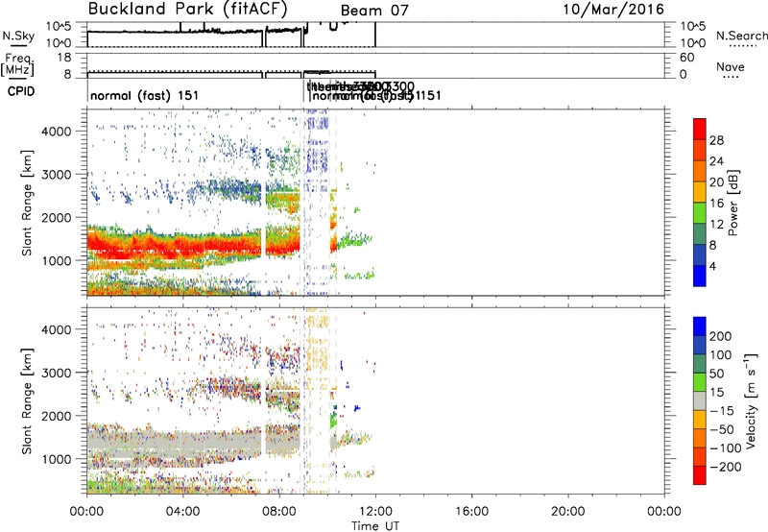Screen dimensions: 768x532
Task: Click the 'Freq. [MHz]' axis label
Action: pyautogui.click(x=17, y=64)
